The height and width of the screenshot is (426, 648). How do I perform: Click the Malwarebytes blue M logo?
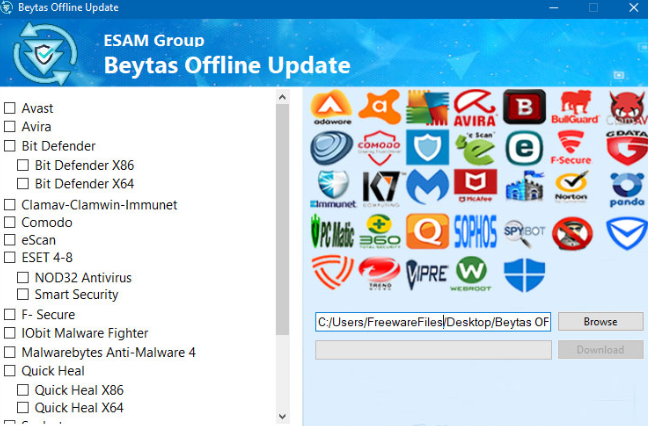[427, 187]
